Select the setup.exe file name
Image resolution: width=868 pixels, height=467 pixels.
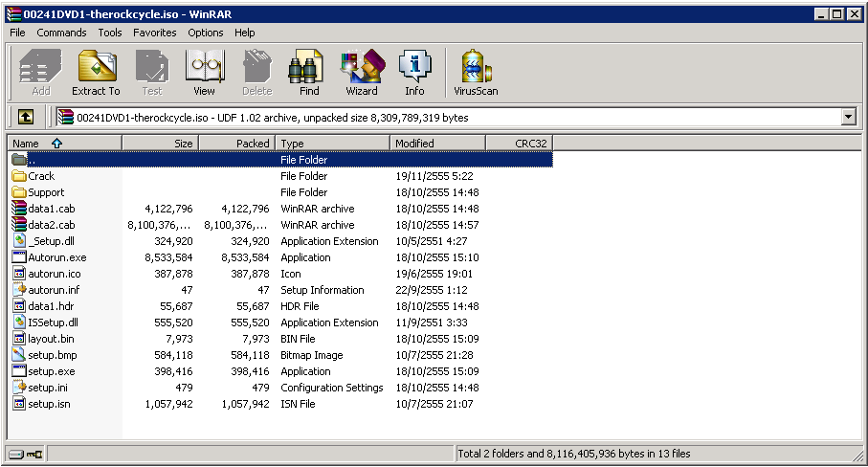click(x=52, y=371)
